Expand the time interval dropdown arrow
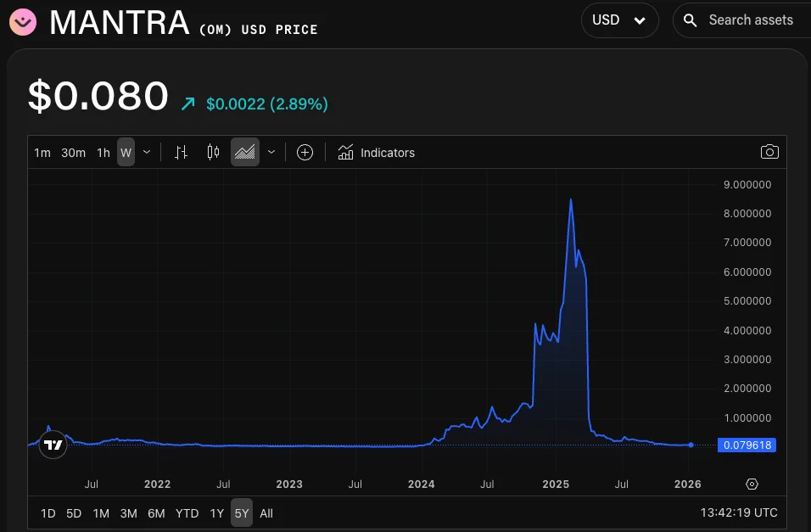Image resolution: width=811 pixels, height=532 pixels. 147,153
